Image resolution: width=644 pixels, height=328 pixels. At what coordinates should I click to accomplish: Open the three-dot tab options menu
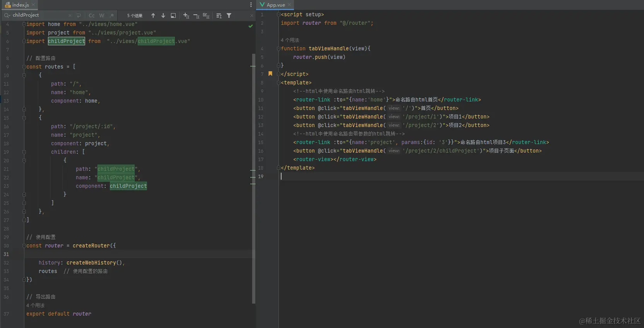(251, 5)
